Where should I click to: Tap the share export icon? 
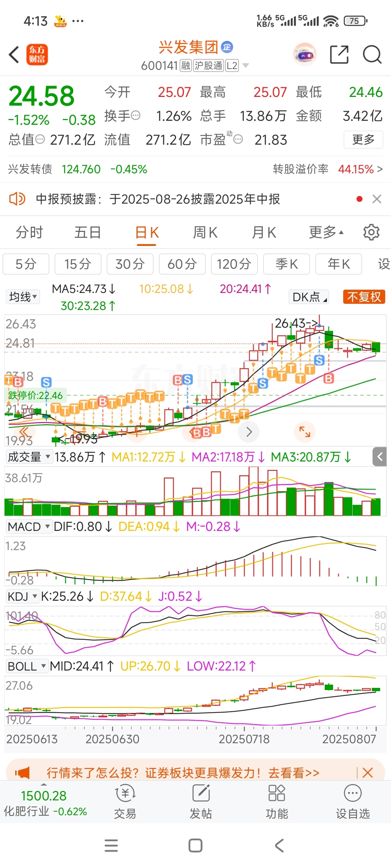point(339,55)
